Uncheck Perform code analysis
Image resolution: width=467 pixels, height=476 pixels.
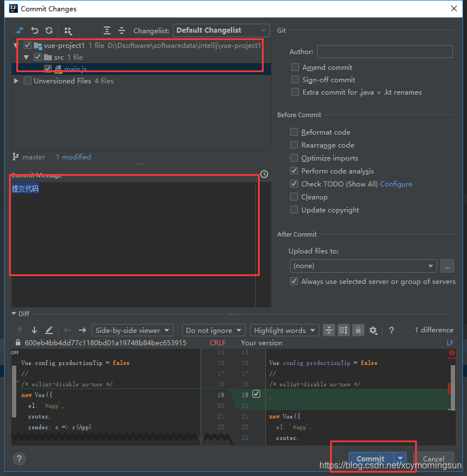(293, 171)
